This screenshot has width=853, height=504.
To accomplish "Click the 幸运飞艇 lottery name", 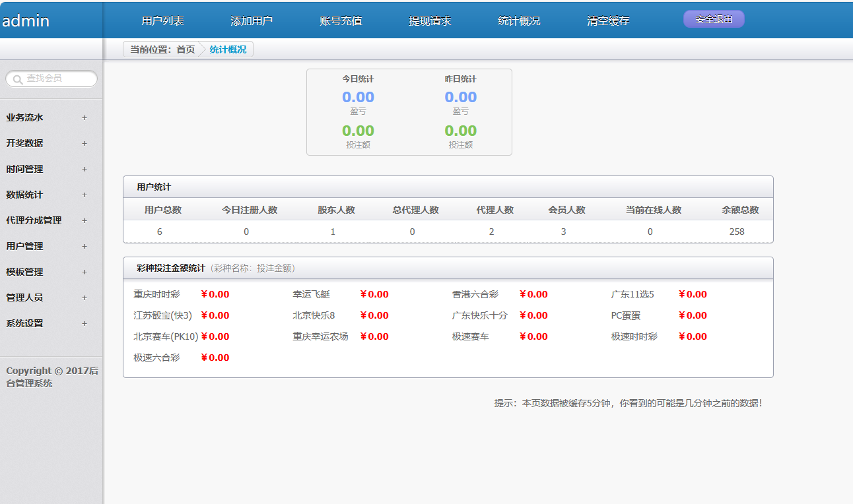I will click(x=312, y=294).
